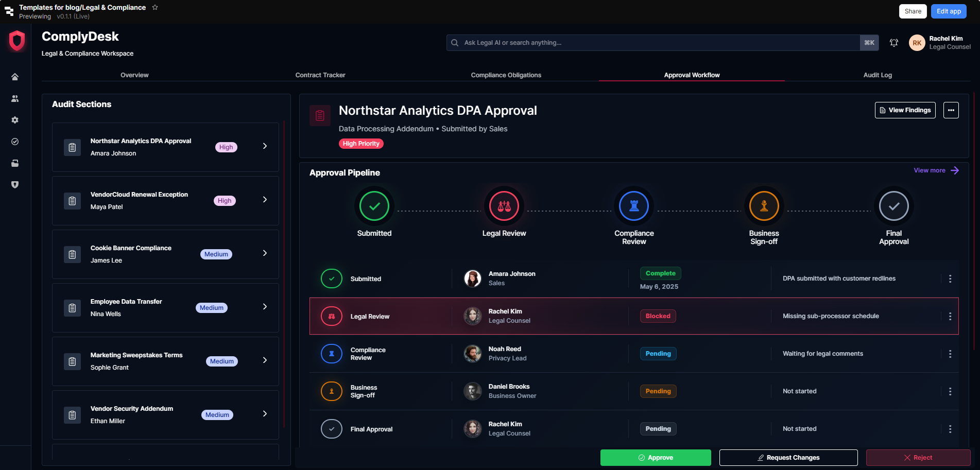Click Rachel Kim's RK avatar
The image size is (980, 470).
917,43
